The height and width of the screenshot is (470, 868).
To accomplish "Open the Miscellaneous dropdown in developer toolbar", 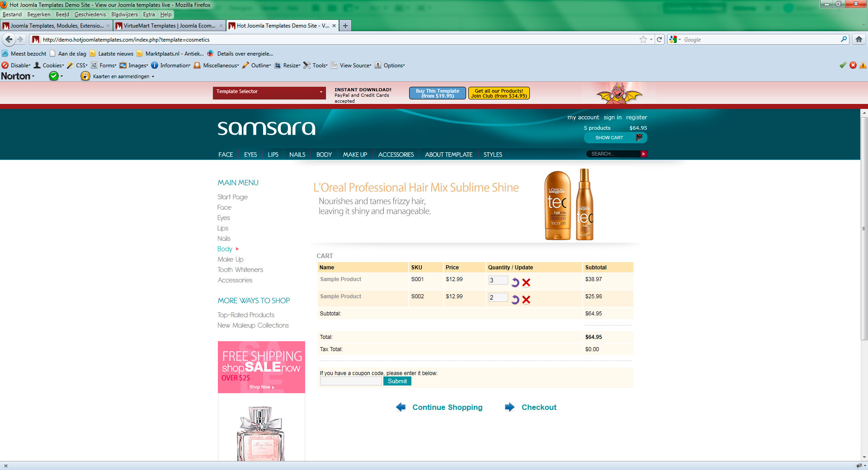I will 217,65.
